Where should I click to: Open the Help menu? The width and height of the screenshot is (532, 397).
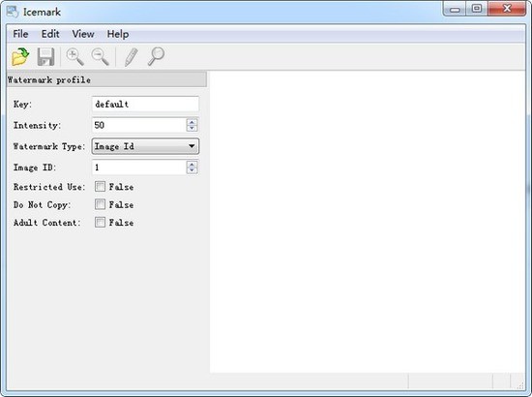click(118, 34)
